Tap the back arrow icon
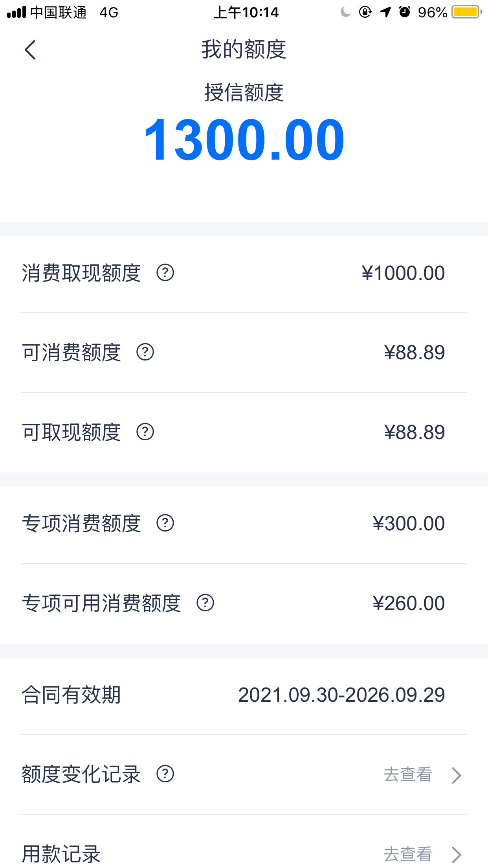Image resolution: width=488 pixels, height=868 pixels. click(30, 50)
